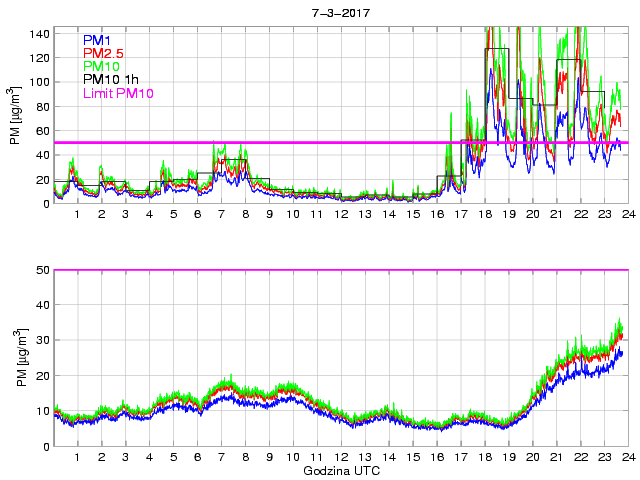Click the 50 tick on bottom y-axis
Viewport: 640px width, 480px height.
click(x=42, y=270)
